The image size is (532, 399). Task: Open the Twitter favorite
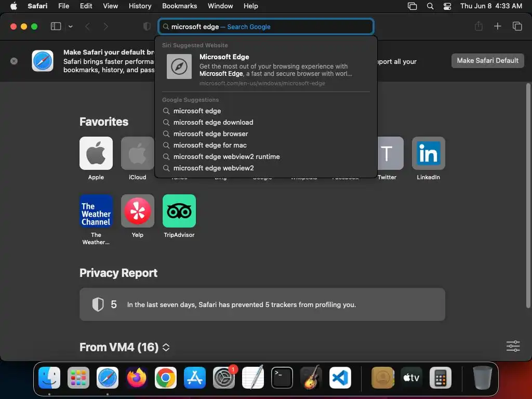click(x=391, y=153)
